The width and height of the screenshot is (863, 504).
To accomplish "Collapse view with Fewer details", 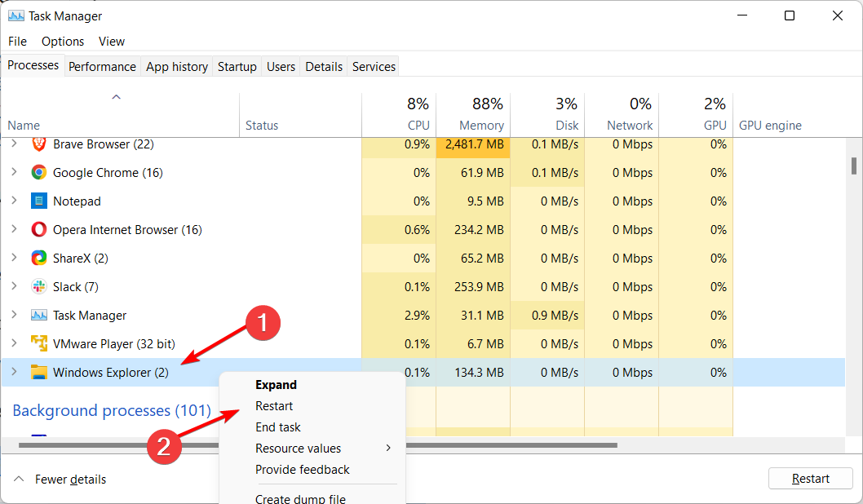I will [60, 480].
